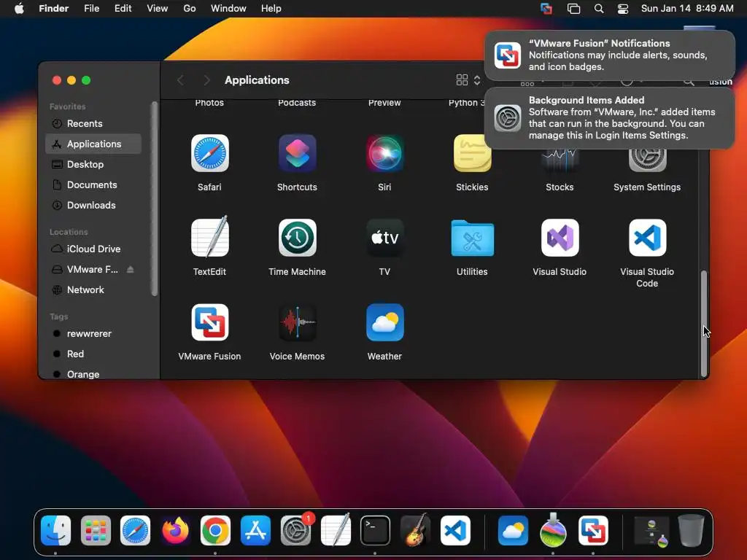This screenshot has height=560, width=747.
Task: Open Control Center in the menu bar
Action: tap(623, 9)
